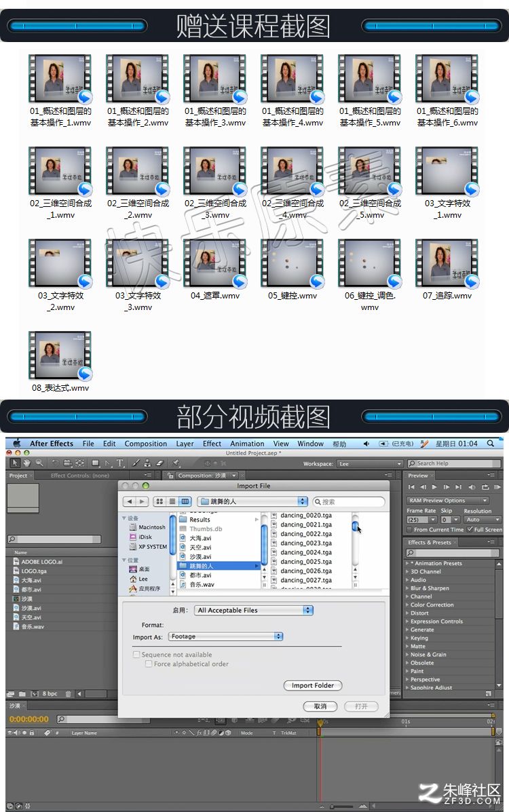The width and height of the screenshot is (509, 812).
Task: Open the Window menu
Action: (x=310, y=444)
